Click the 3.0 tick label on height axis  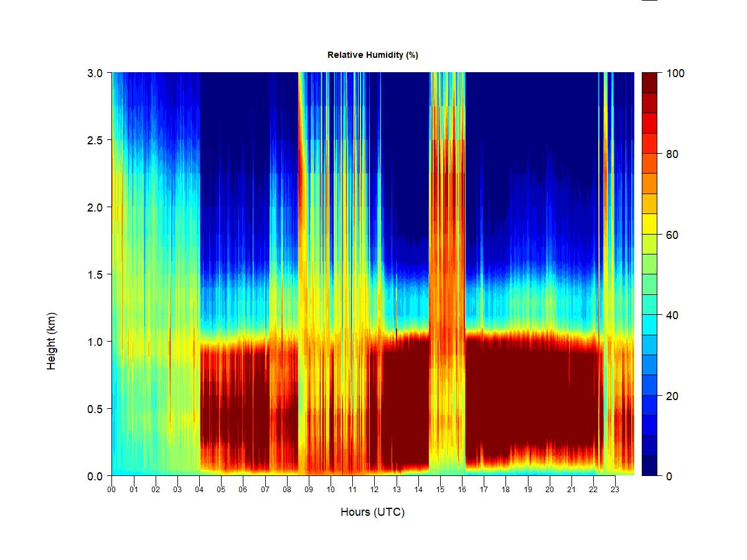point(94,73)
